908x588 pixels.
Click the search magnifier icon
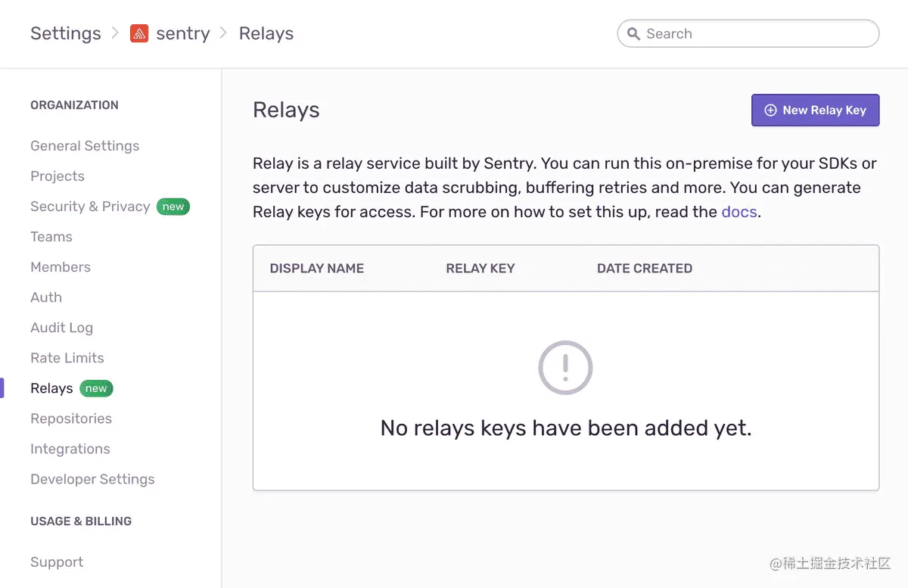634,33
